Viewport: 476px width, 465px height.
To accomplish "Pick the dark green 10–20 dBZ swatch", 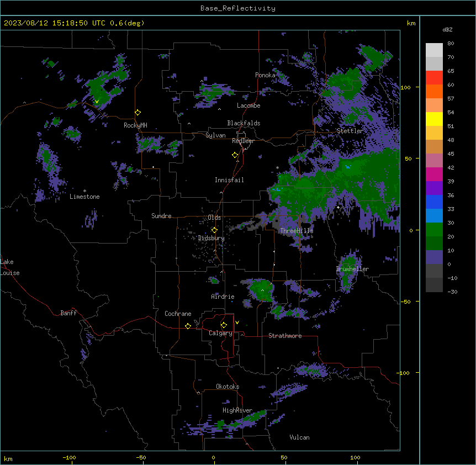I will (434, 243).
